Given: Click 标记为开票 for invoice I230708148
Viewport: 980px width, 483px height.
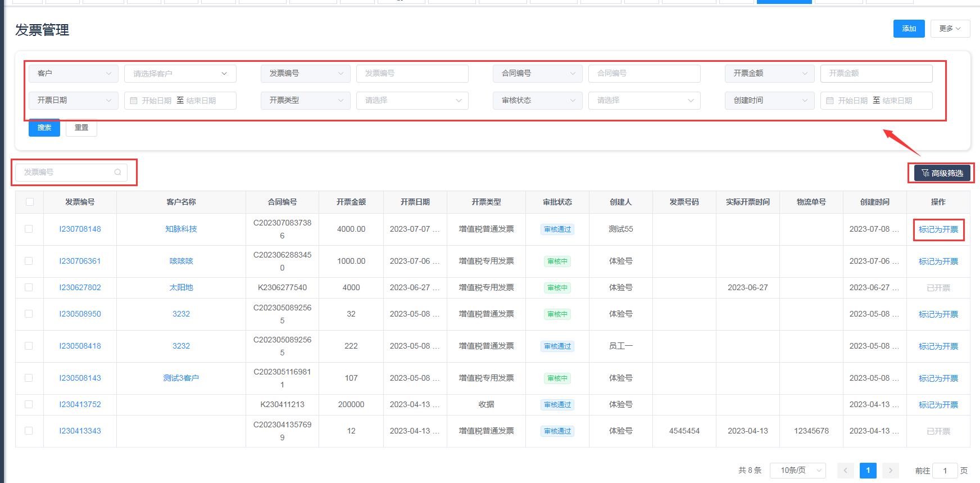Looking at the screenshot, I should coord(938,229).
